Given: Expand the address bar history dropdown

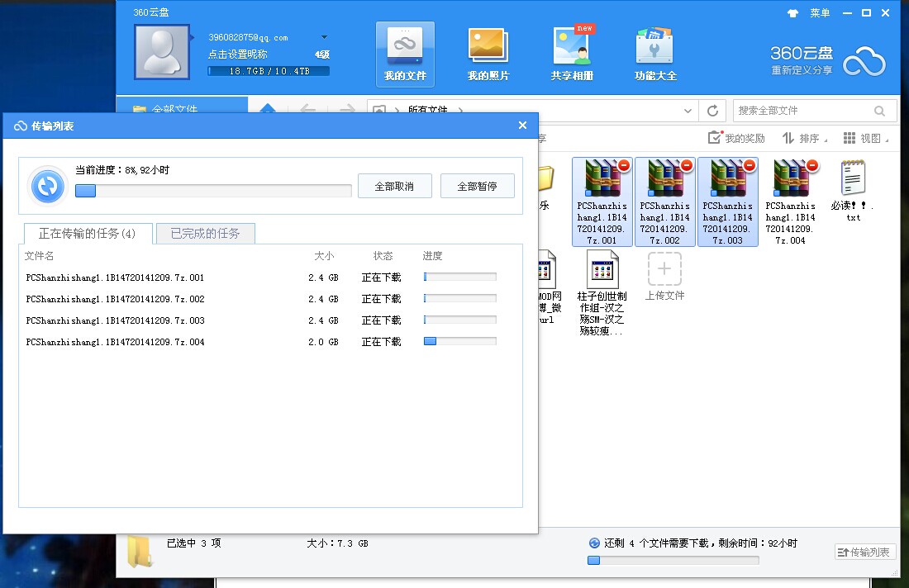Looking at the screenshot, I should tap(688, 111).
